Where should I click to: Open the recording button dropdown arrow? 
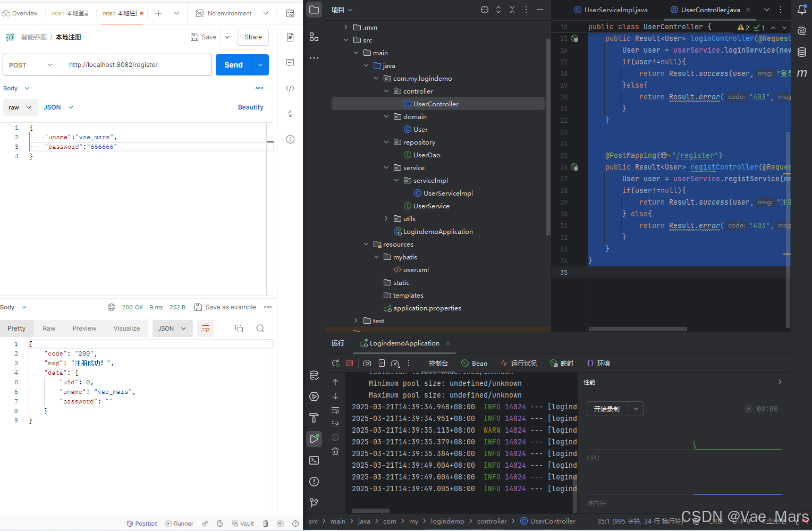pos(636,409)
